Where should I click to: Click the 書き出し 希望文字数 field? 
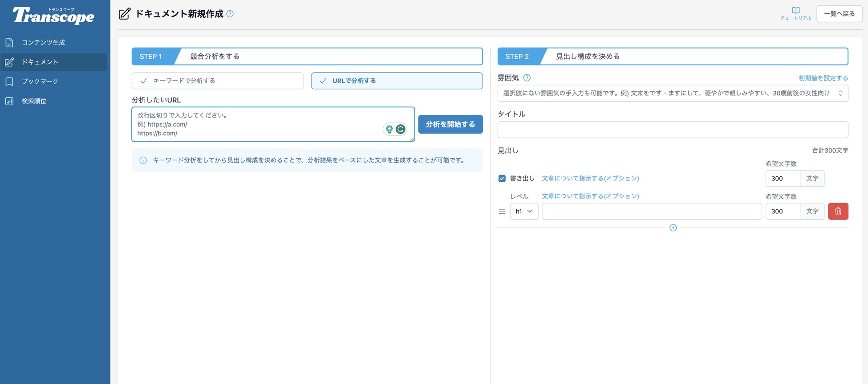783,179
